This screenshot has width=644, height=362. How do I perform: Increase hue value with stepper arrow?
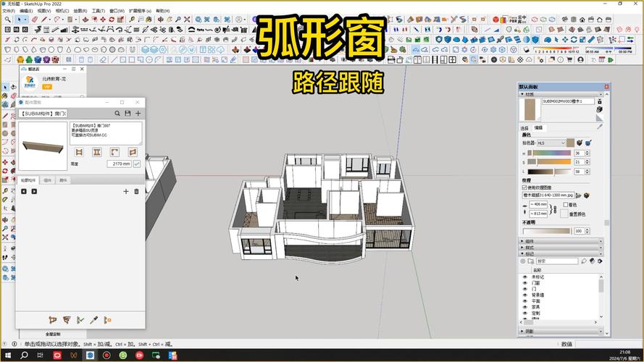pyautogui.click(x=587, y=151)
